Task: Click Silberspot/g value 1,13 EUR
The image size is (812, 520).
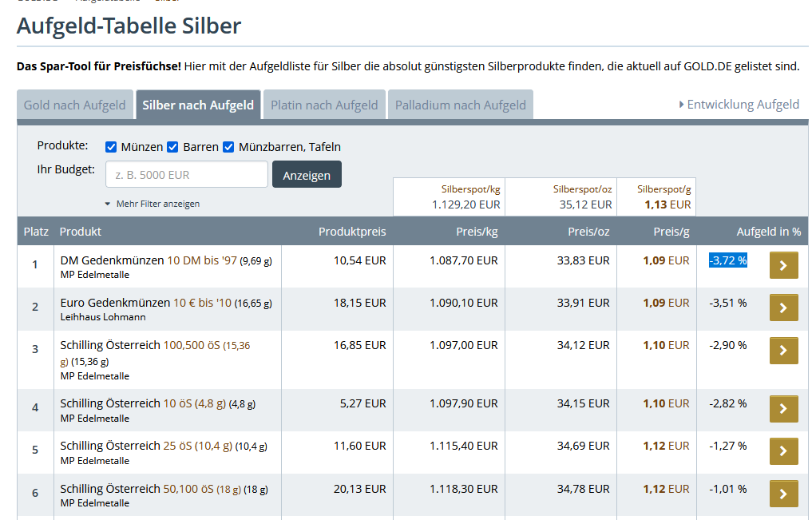Action: [x=667, y=204]
